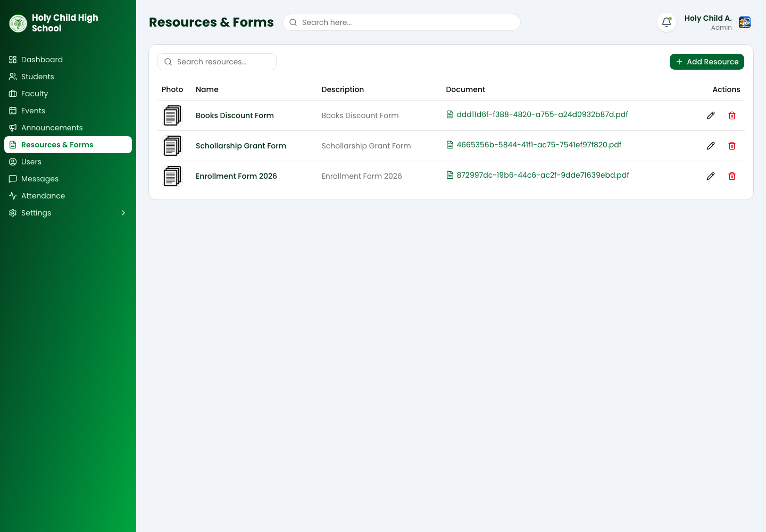
Task: Click the Holy Child High School title text
Action: click(x=65, y=23)
